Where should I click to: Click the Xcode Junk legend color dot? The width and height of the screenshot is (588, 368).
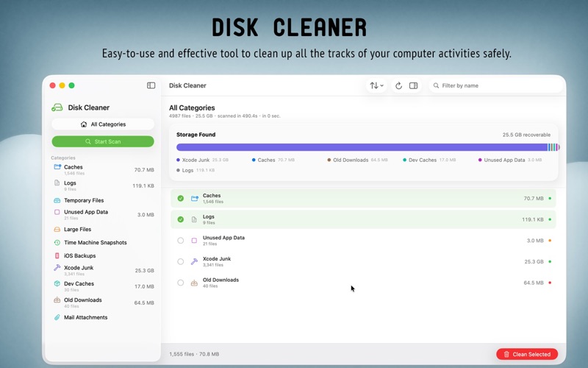178,160
